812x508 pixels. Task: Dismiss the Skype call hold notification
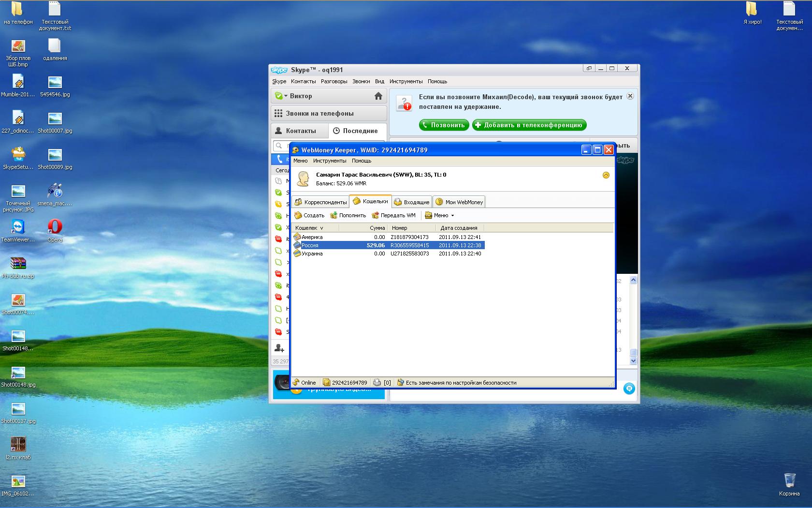click(x=630, y=96)
